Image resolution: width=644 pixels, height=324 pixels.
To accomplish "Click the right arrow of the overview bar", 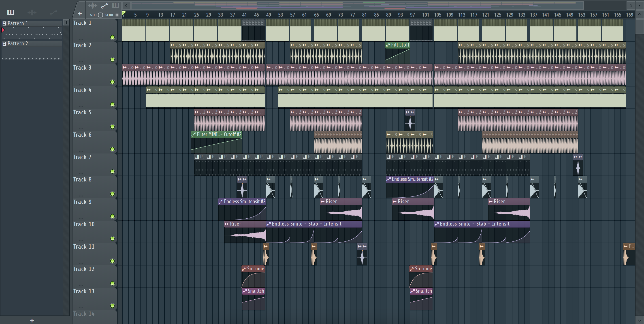I will pyautogui.click(x=631, y=5).
